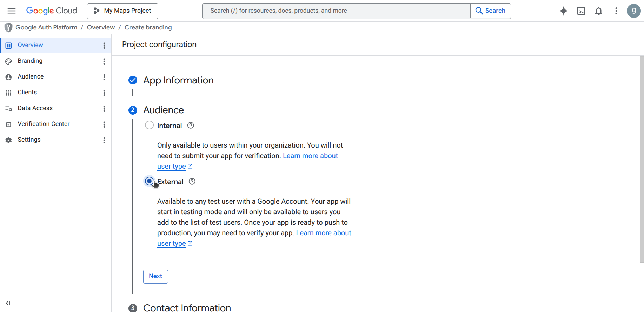Open the account avatar menu
The image size is (644, 312).
pyautogui.click(x=633, y=11)
